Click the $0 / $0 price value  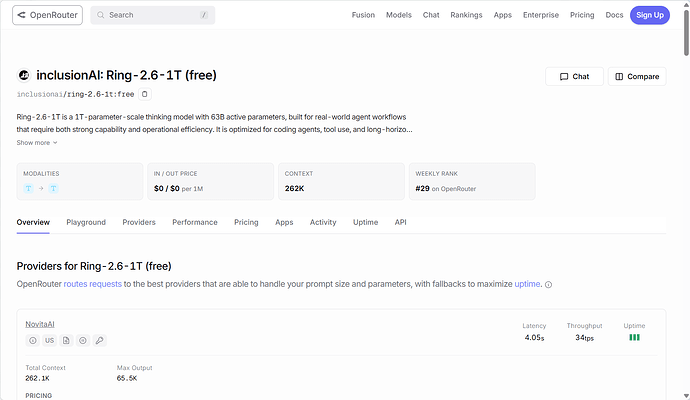point(166,188)
